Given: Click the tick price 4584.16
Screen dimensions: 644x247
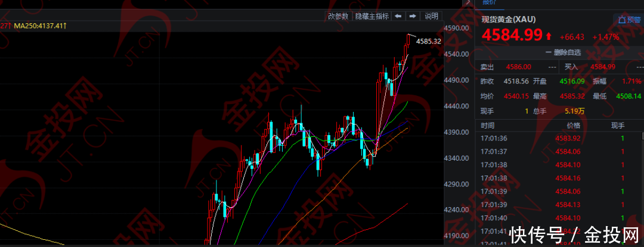Looking at the screenshot, I should 568,178.
